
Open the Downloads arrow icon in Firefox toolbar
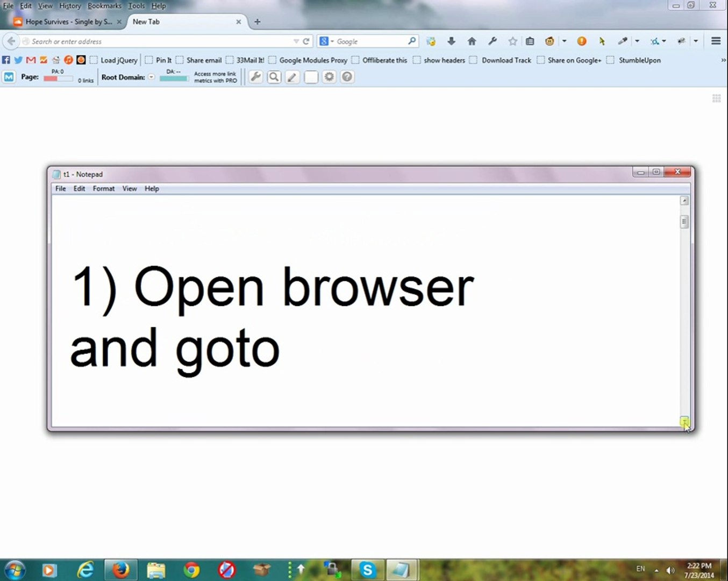[451, 41]
